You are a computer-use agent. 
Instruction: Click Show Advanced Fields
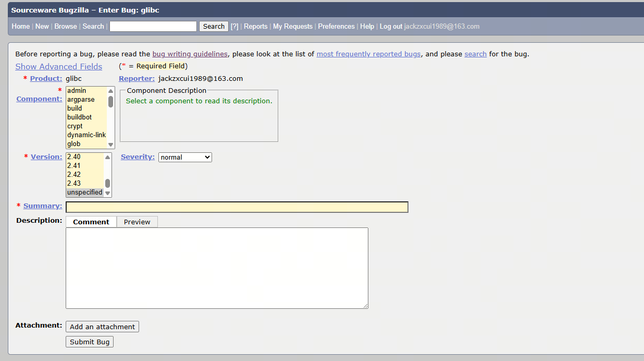click(59, 66)
